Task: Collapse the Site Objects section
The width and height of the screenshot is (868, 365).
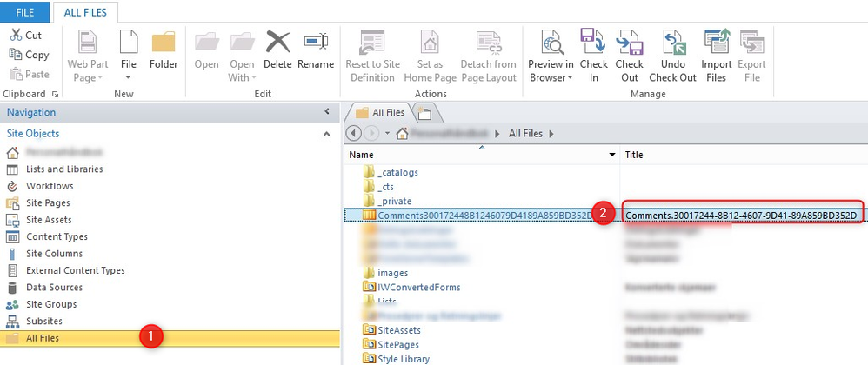Action: (327, 134)
